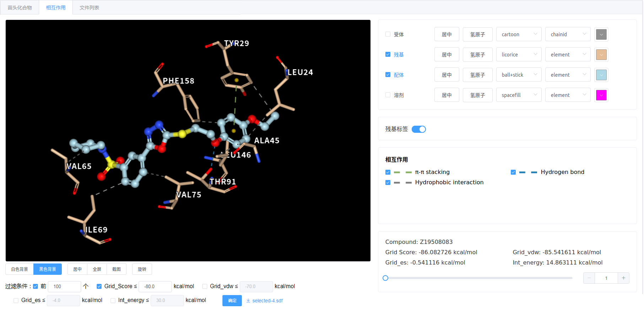
Task: Open ligand ball+stick representation dropdown
Action: pyautogui.click(x=519, y=75)
